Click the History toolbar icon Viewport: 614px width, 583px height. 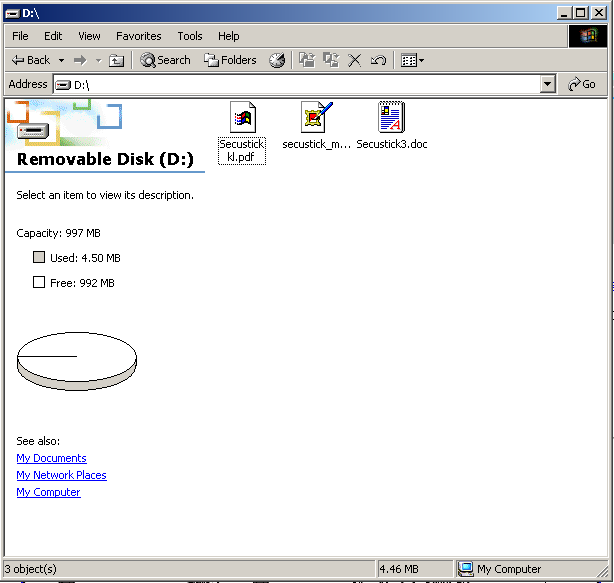[x=277, y=60]
